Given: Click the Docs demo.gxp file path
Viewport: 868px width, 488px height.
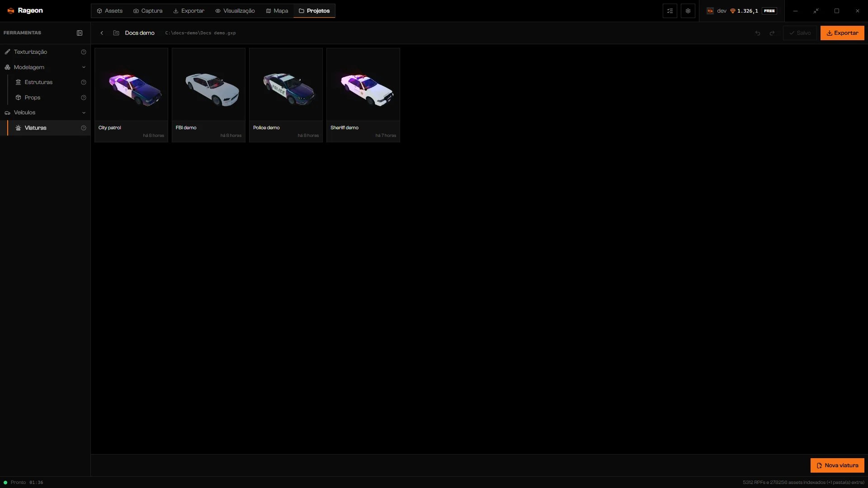Looking at the screenshot, I should [x=200, y=33].
